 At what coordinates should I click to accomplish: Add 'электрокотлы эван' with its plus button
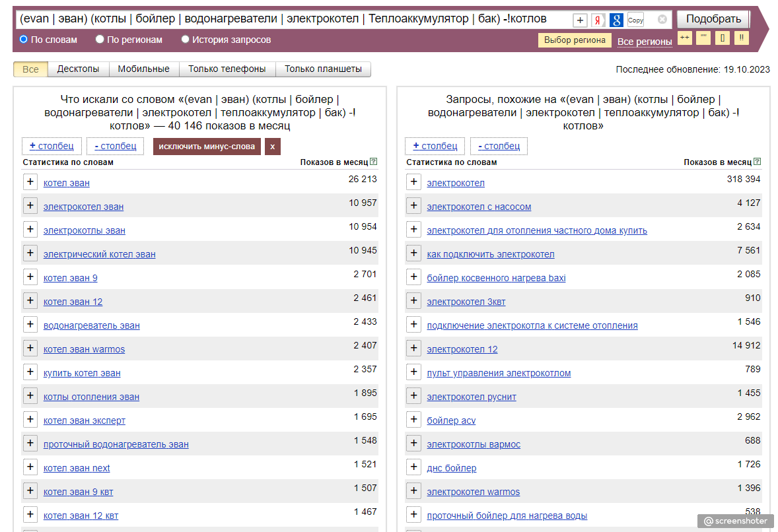click(30, 230)
